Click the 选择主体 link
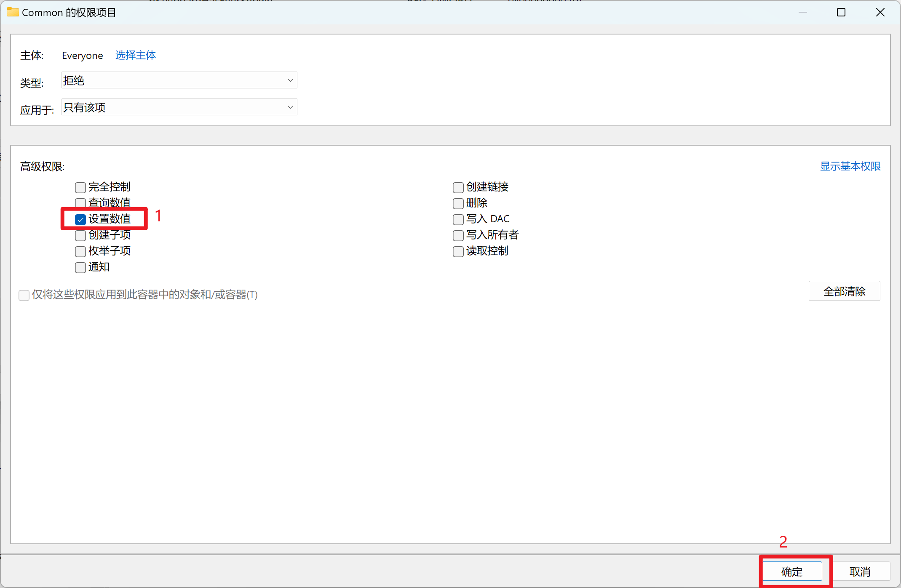Viewport: 901px width, 588px height. (x=135, y=55)
